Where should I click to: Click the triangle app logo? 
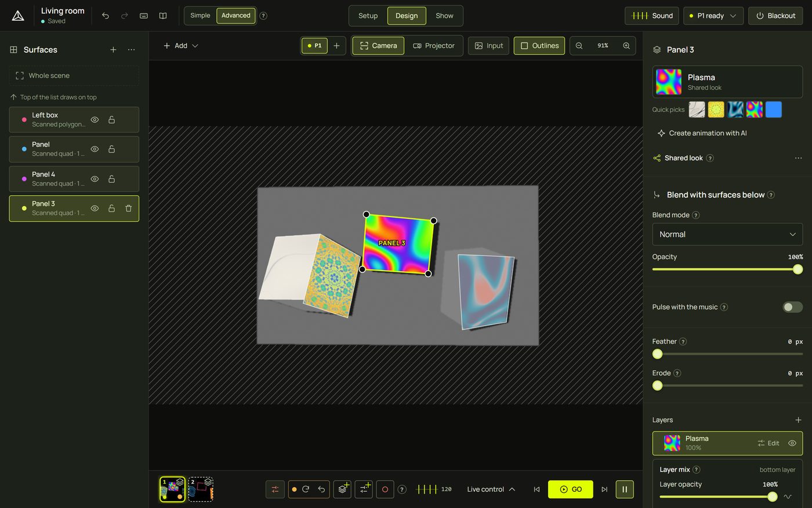pyautogui.click(x=18, y=16)
